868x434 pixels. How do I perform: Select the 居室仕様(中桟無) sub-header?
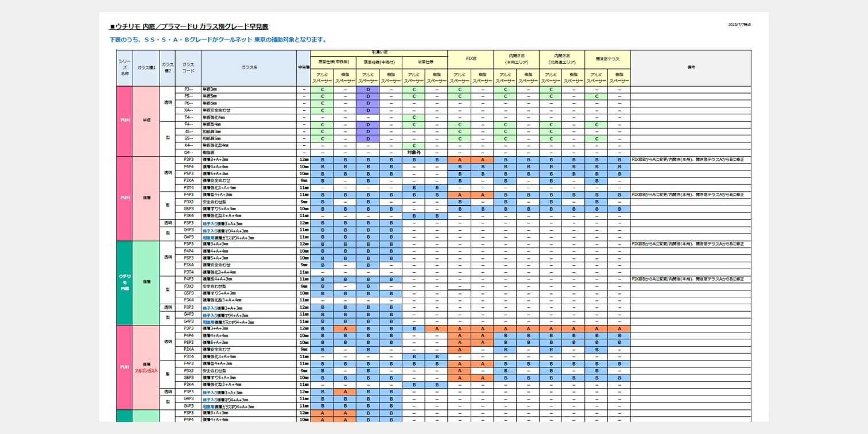click(x=333, y=61)
